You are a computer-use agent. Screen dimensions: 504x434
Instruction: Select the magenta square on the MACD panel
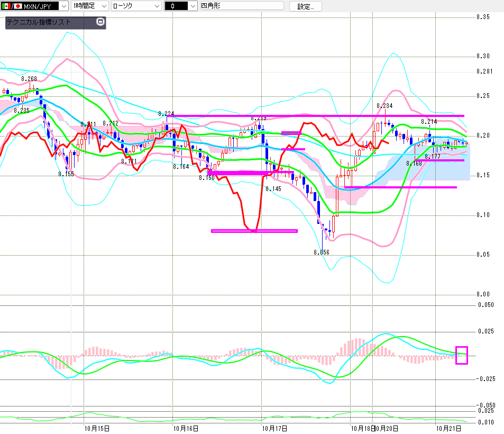[461, 355]
